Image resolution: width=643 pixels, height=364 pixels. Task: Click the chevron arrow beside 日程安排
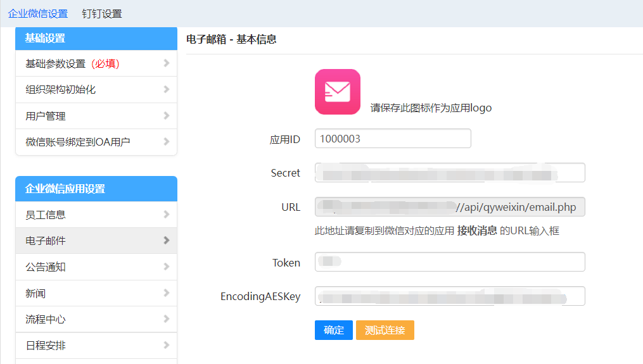[x=166, y=346]
